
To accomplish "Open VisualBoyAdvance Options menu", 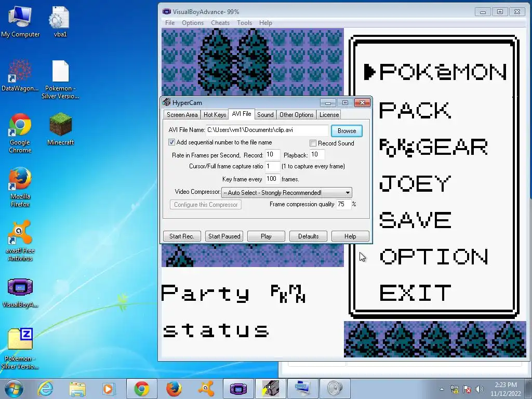I will point(193,23).
